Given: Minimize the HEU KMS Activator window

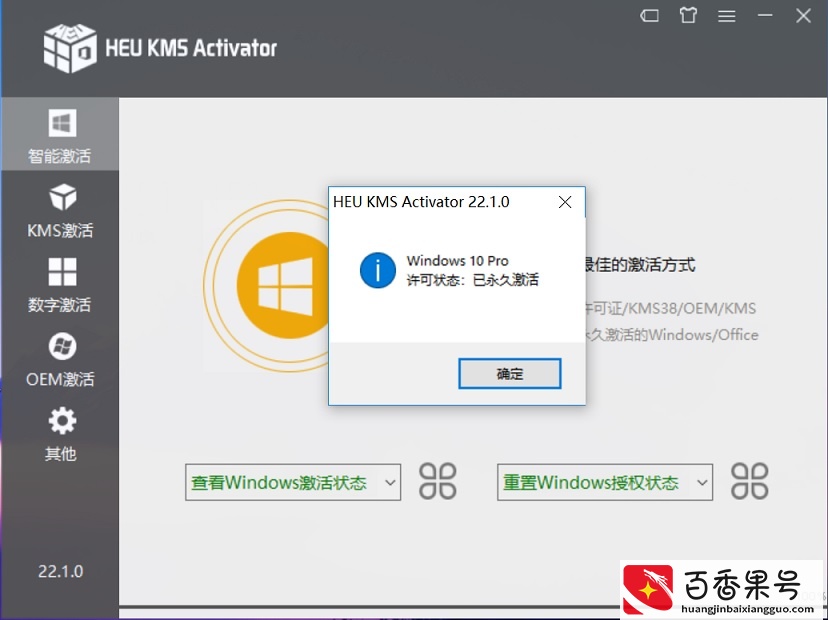Looking at the screenshot, I should [x=765, y=15].
